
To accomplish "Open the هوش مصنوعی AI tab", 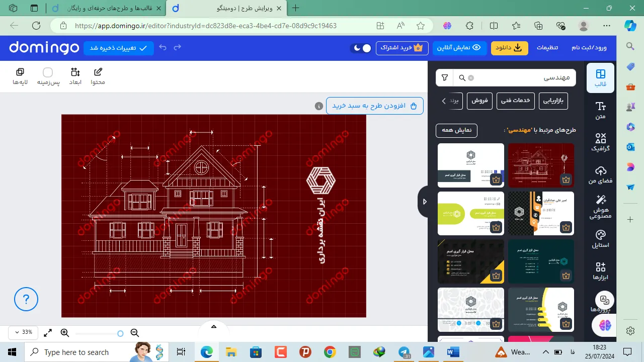I will coord(600,207).
